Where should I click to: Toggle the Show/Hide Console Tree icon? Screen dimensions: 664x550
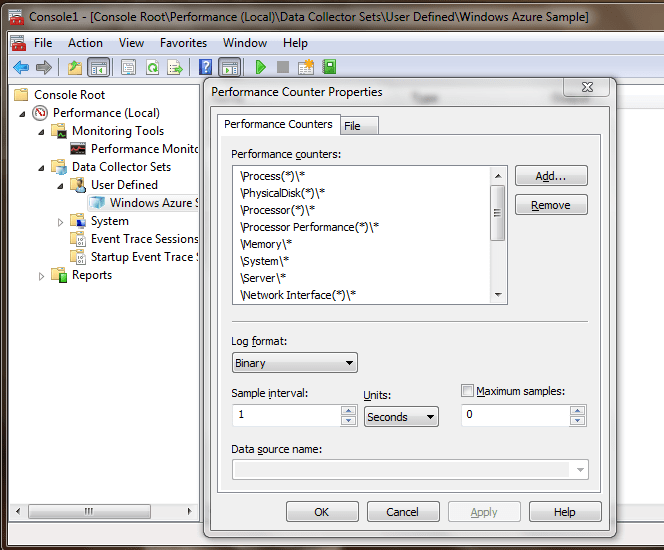coord(99,67)
